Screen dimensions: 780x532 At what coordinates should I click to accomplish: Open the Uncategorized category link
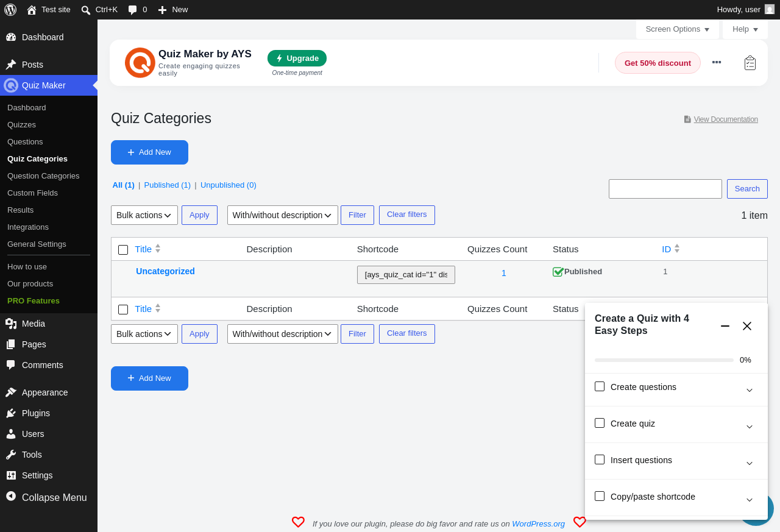pos(165,271)
